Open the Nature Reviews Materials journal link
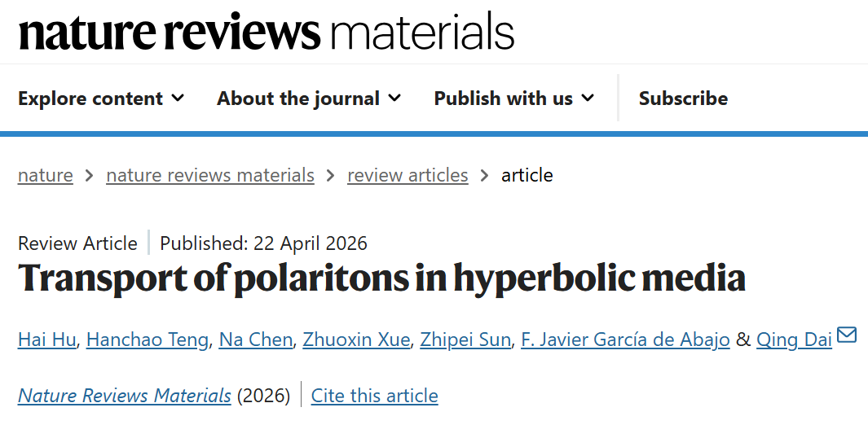This screenshot has height=425, width=868. point(125,396)
